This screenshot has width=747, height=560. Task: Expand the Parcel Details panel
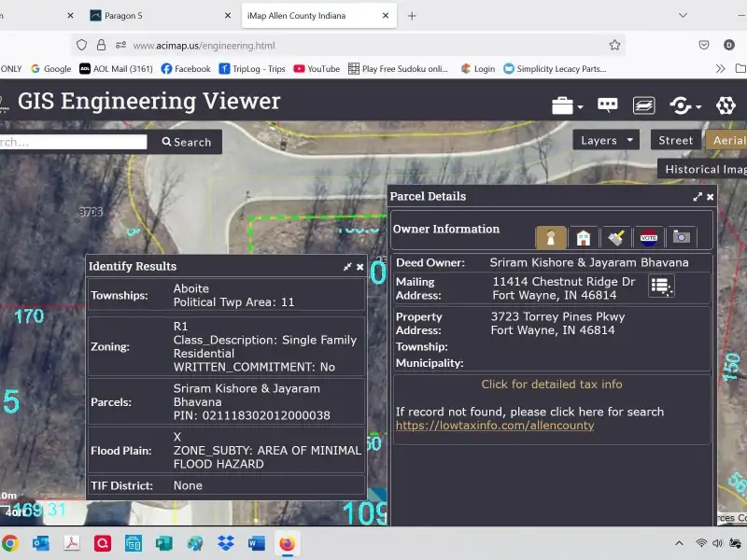(697, 197)
